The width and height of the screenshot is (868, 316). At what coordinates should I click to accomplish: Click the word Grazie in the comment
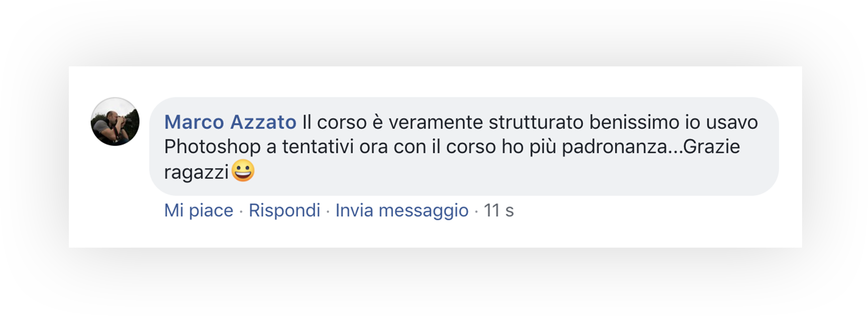click(711, 147)
